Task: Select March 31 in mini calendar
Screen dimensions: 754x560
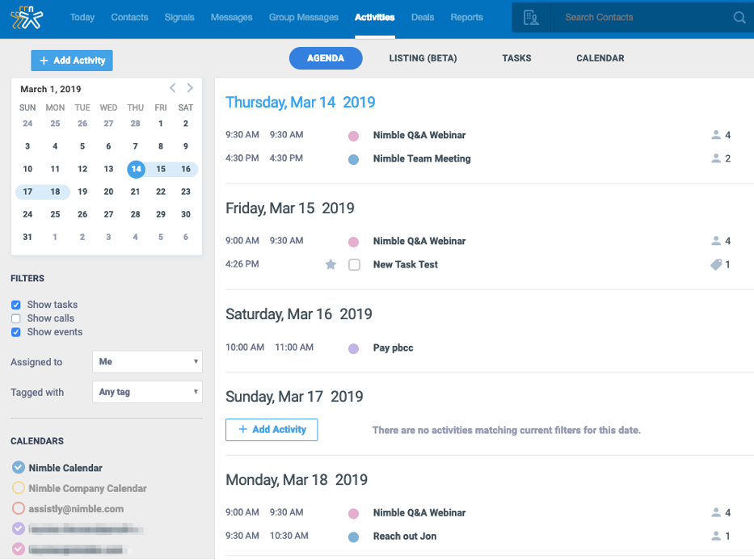Action: [27, 237]
